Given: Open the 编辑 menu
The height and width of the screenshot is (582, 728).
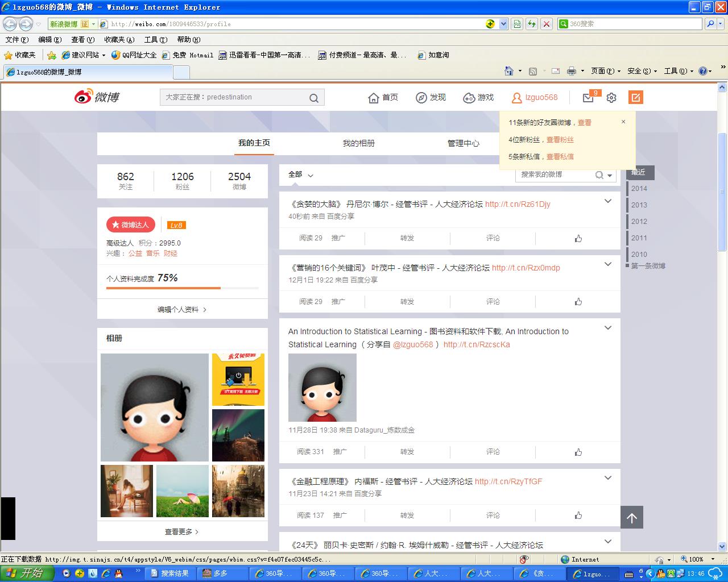Looking at the screenshot, I should pos(49,40).
